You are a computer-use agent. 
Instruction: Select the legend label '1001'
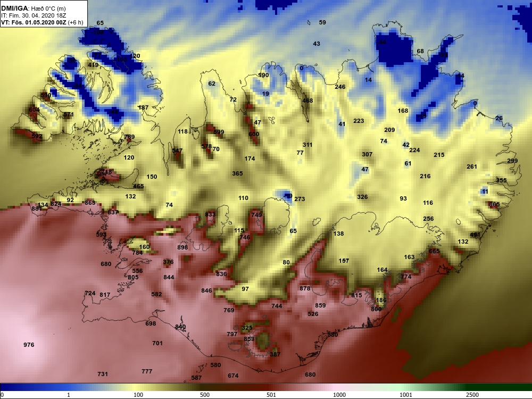tap(406, 395)
